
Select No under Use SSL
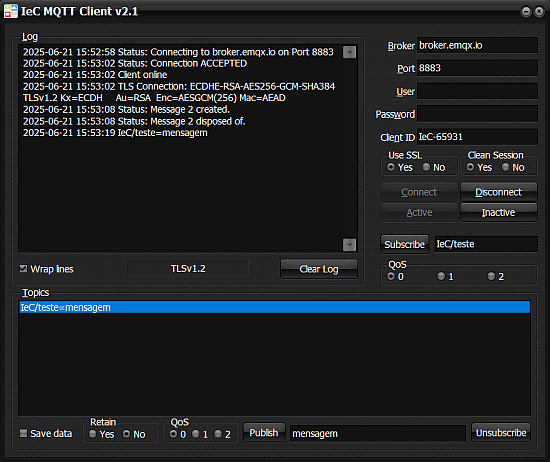pos(426,167)
